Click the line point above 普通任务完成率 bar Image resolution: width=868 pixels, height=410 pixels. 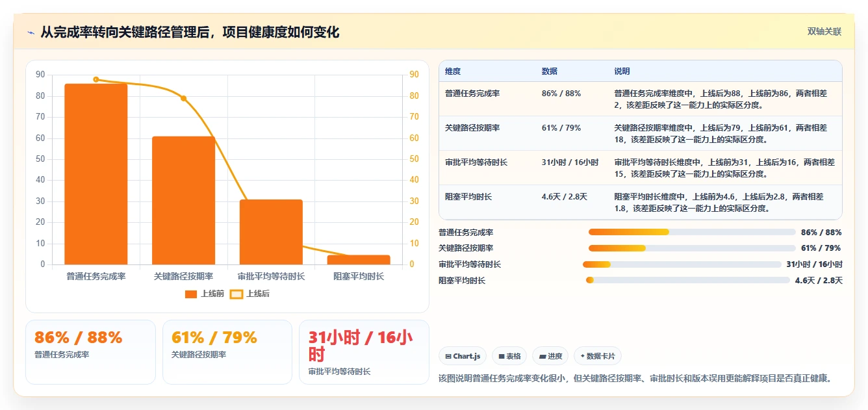tap(96, 79)
